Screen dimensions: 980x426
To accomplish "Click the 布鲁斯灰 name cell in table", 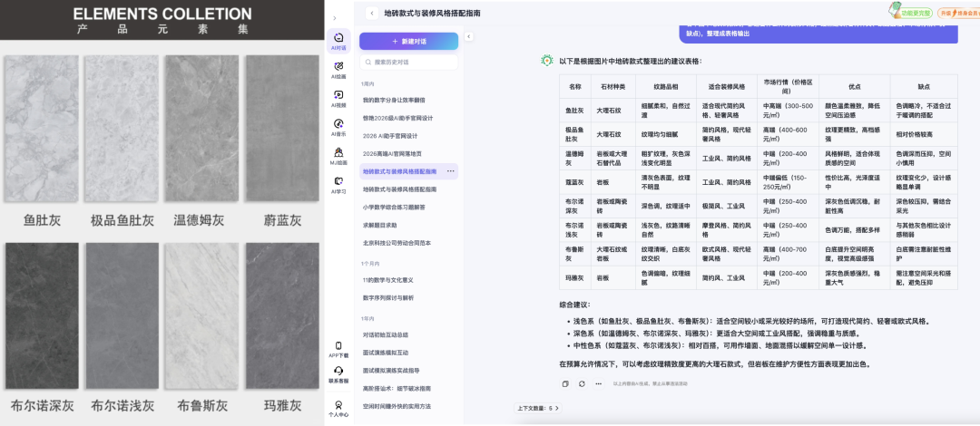I will coord(575,254).
